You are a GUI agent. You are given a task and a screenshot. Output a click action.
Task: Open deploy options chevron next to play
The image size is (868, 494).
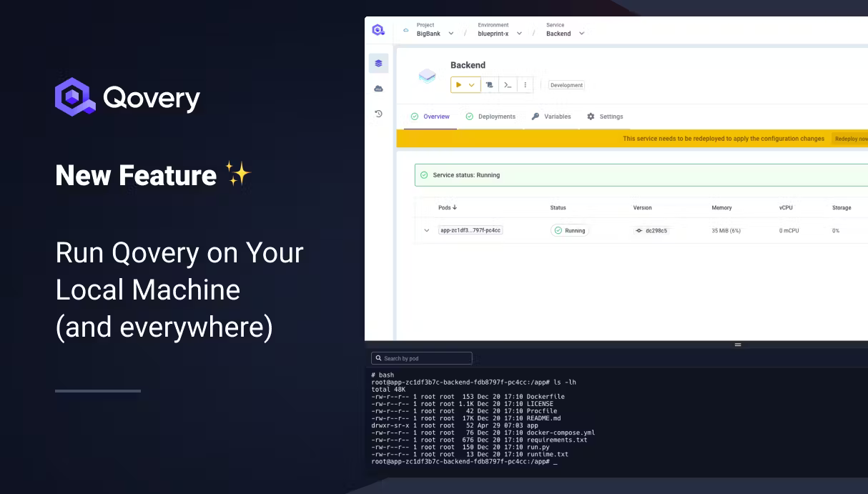tap(472, 84)
